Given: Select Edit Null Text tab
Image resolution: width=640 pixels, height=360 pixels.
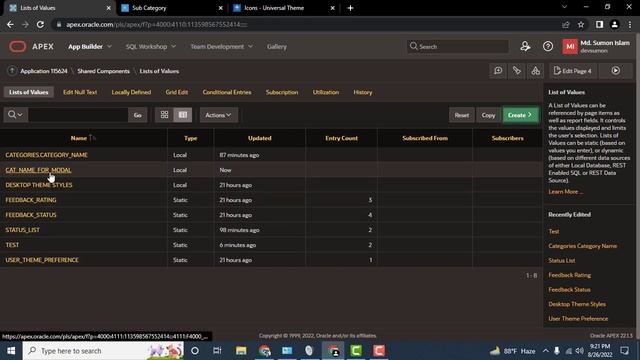Looking at the screenshot, I should tap(80, 92).
